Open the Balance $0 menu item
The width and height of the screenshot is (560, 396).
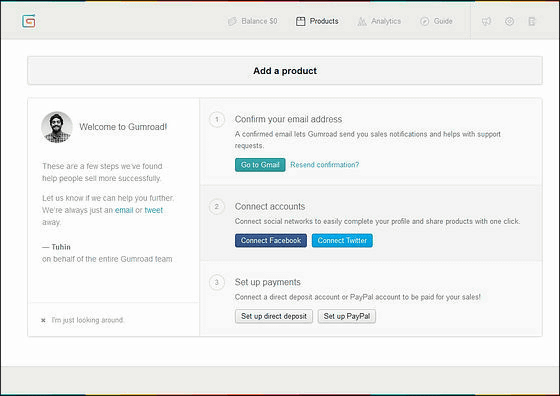tap(252, 21)
